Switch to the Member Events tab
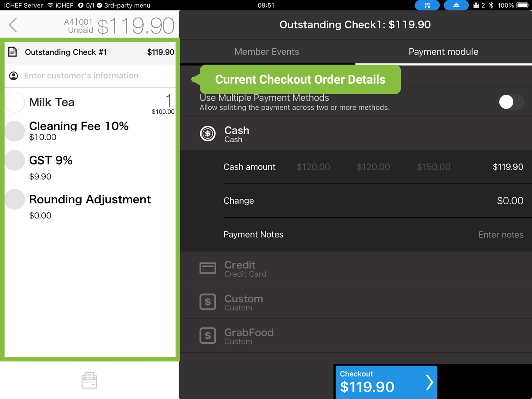The width and height of the screenshot is (532, 399). click(267, 52)
